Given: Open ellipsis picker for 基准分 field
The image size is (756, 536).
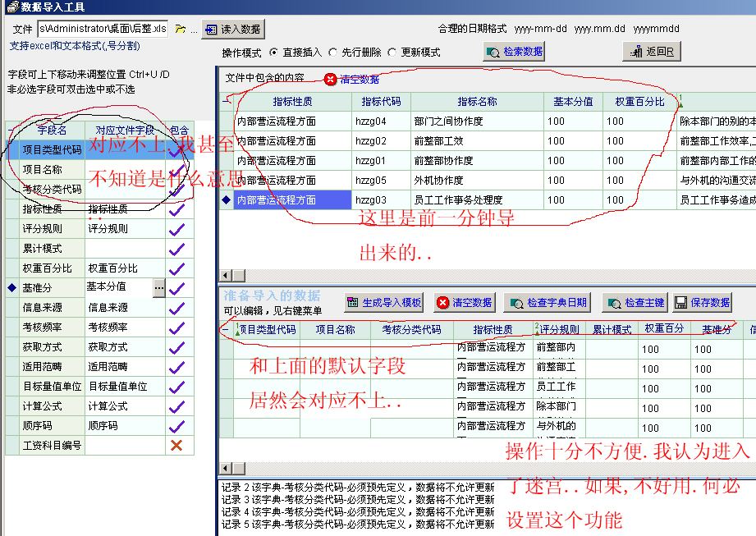Looking at the screenshot, I should pos(159,287).
